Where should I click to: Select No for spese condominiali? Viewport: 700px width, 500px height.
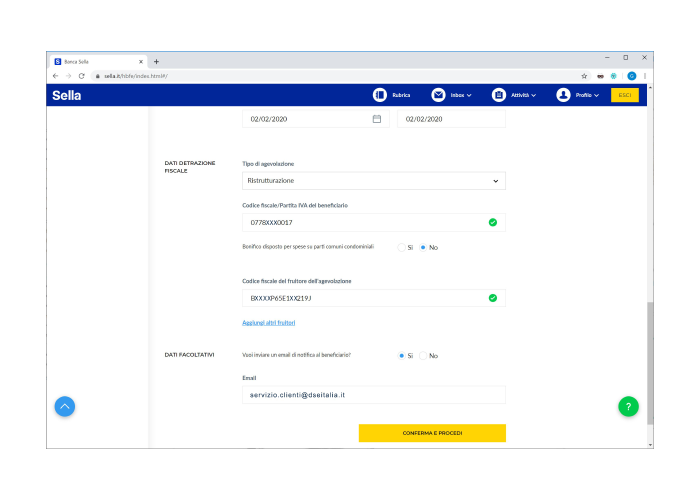423,247
